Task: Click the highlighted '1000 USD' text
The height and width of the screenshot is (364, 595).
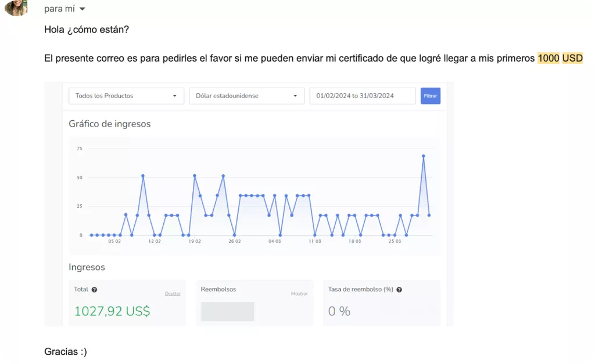Action: point(560,58)
